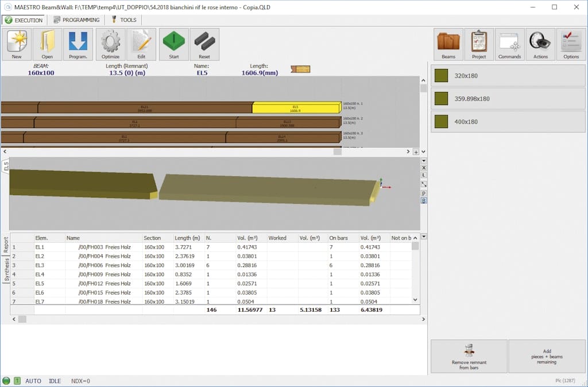Click Add pieces + beams remaining button
The image size is (588, 387).
click(547, 357)
